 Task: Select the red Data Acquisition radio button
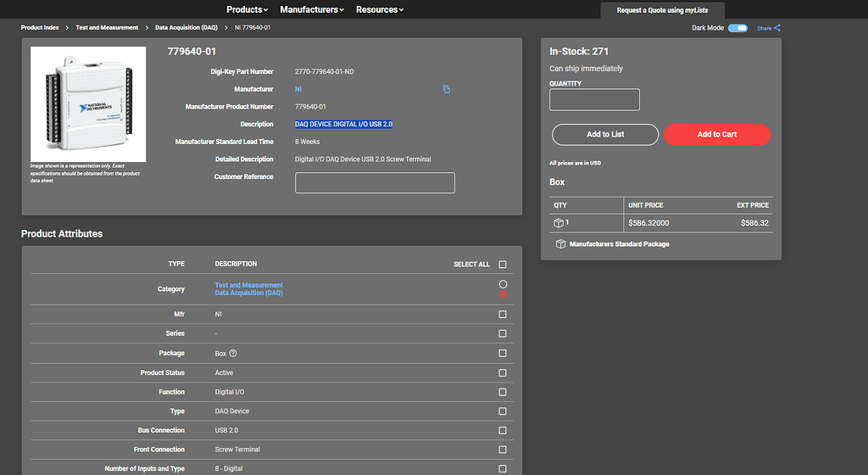point(503,293)
